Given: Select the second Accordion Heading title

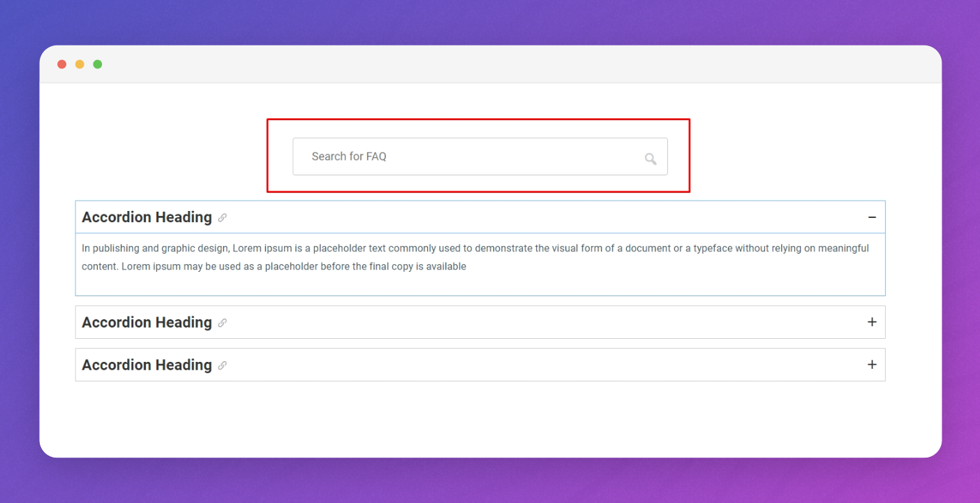Looking at the screenshot, I should click(147, 322).
